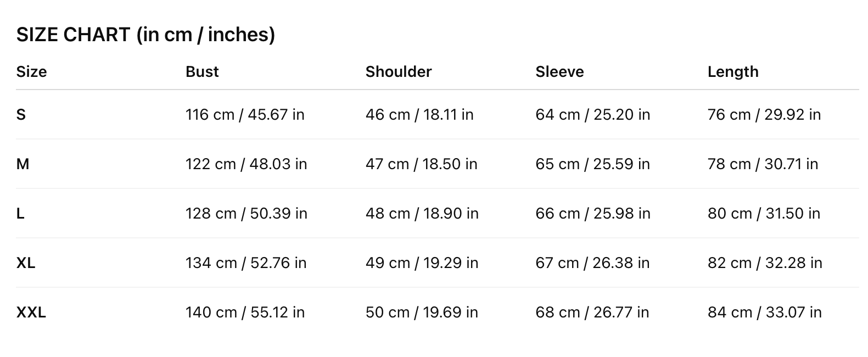Click the S size row label
The width and height of the screenshot is (868, 357).
pos(21,115)
